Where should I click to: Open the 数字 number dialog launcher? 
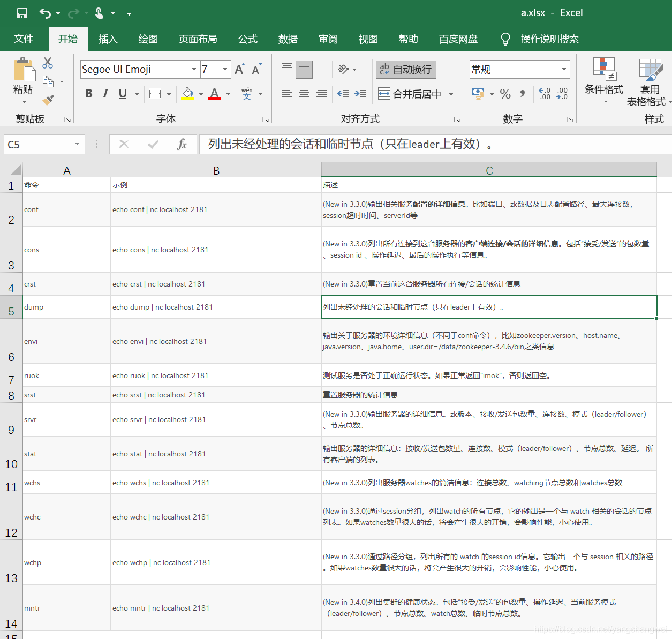pyautogui.click(x=570, y=119)
